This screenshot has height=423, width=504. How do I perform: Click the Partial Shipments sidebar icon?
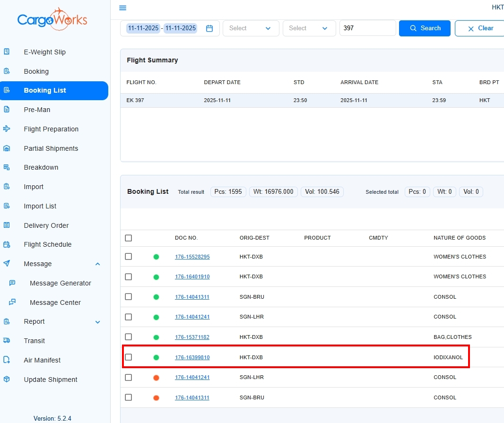(x=7, y=148)
